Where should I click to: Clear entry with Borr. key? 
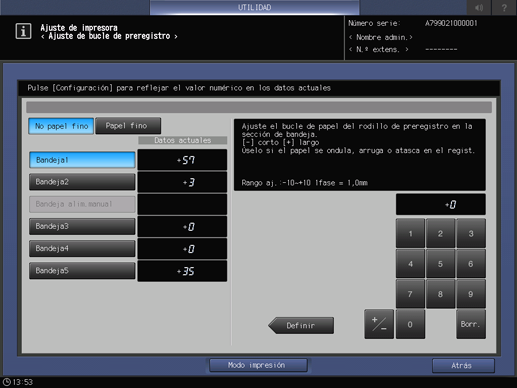point(471,324)
